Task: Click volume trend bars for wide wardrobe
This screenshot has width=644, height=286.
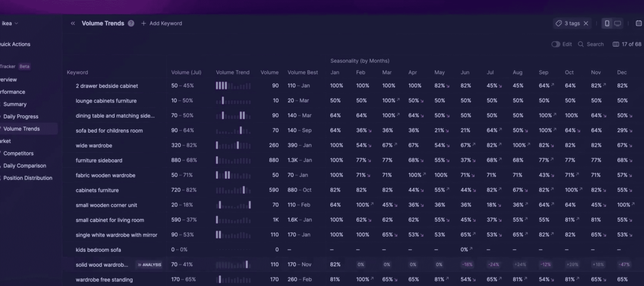Action: (x=233, y=145)
